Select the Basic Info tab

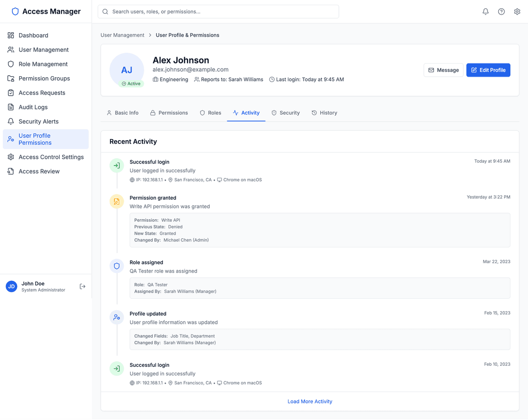click(x=123, y=112)
